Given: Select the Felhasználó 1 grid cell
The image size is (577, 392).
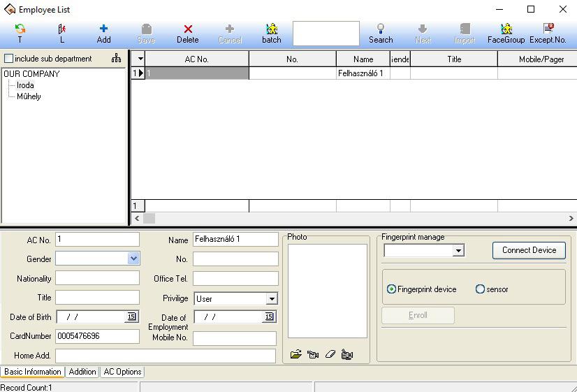Looking at the screenshot, I should point(363,73).
